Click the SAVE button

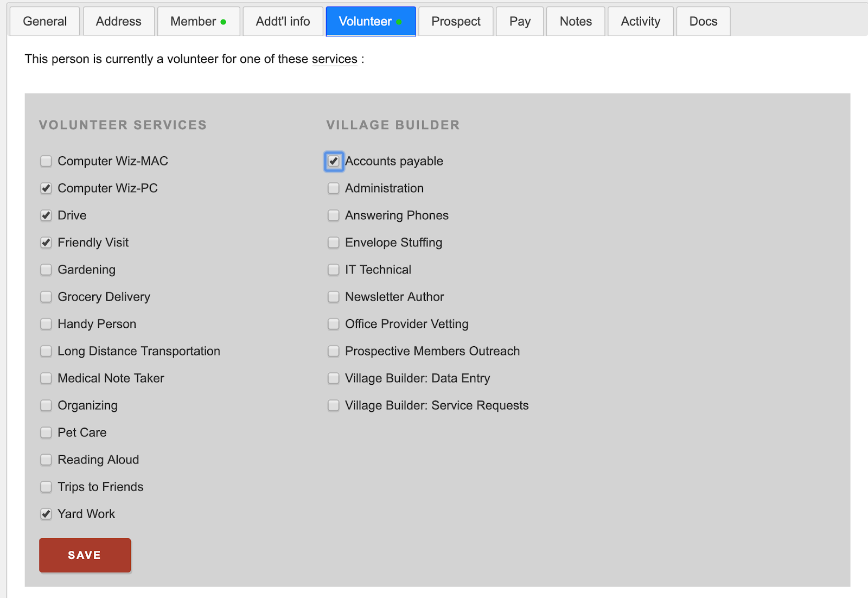point(85,555)
